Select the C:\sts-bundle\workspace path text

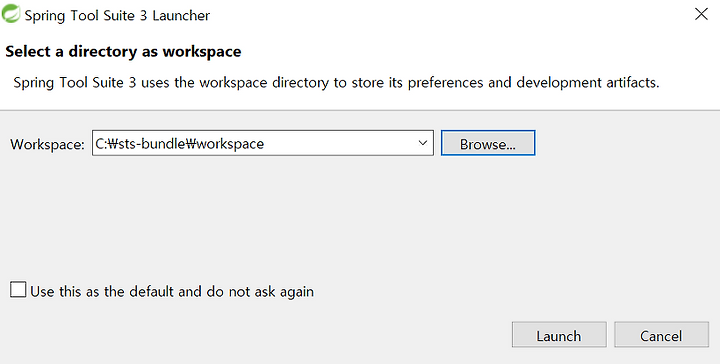pos(180,144)
